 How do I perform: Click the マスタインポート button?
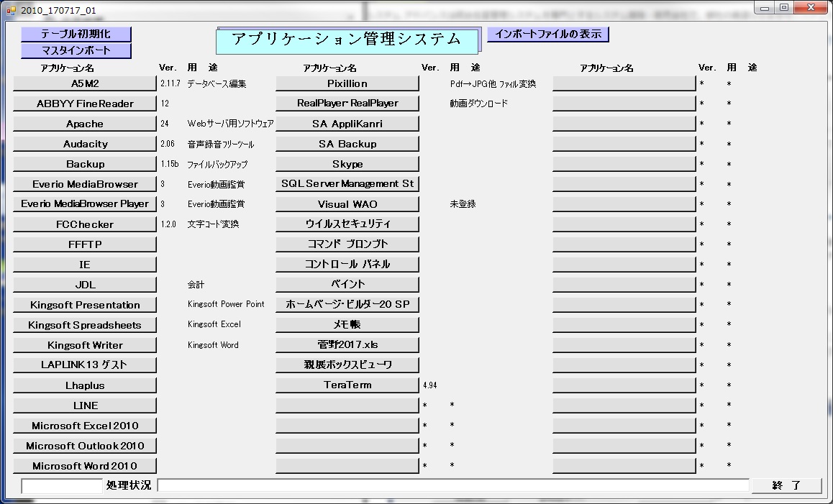pyautogui.click(x=76, y=50)
